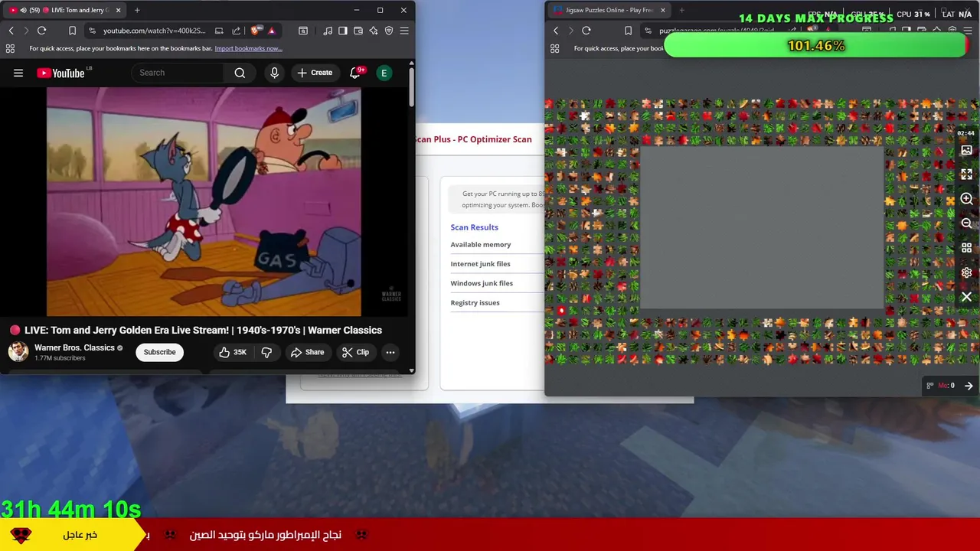
Task: Select Registry issues in optimizer scan
Action: coord(475,303)
